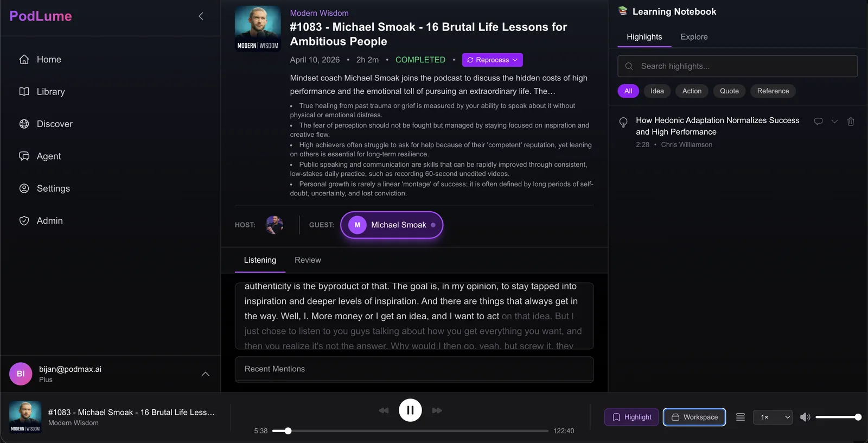The image size is (868, 443).
Task: Open the Modern Wisdom podcast link
Action: (x=319, y=13)
